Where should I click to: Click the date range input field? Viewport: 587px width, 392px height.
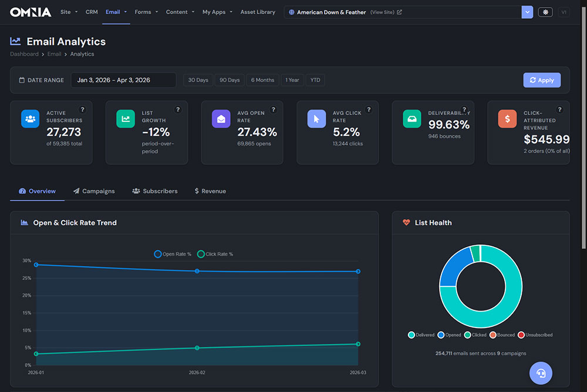pos(123,80)
